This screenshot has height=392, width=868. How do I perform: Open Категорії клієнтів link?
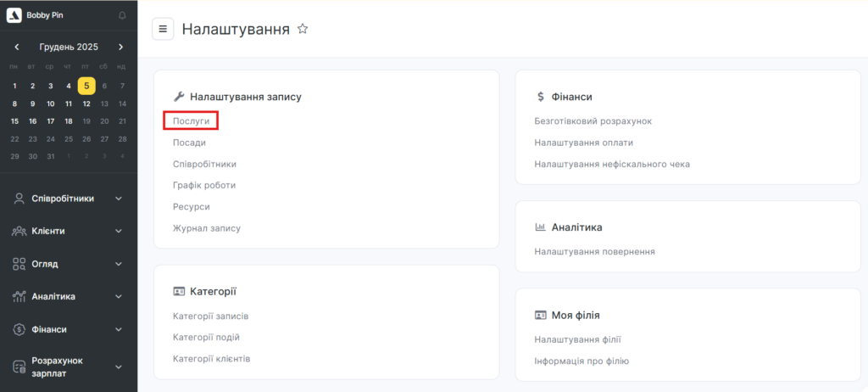[211, 359]
